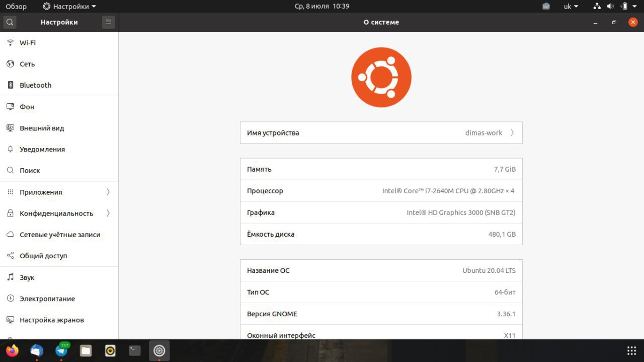Click the Bluetooth icon in sidebar
The height and width of the screenshot is (362, 644).
tap(10, 85)
